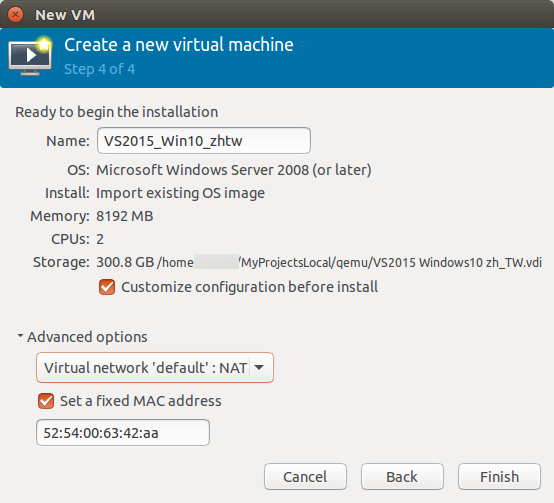Close the New VM dialog window
Image resolution: width=554 pixels, height=503 pixels.
click(x=16, y=15)
